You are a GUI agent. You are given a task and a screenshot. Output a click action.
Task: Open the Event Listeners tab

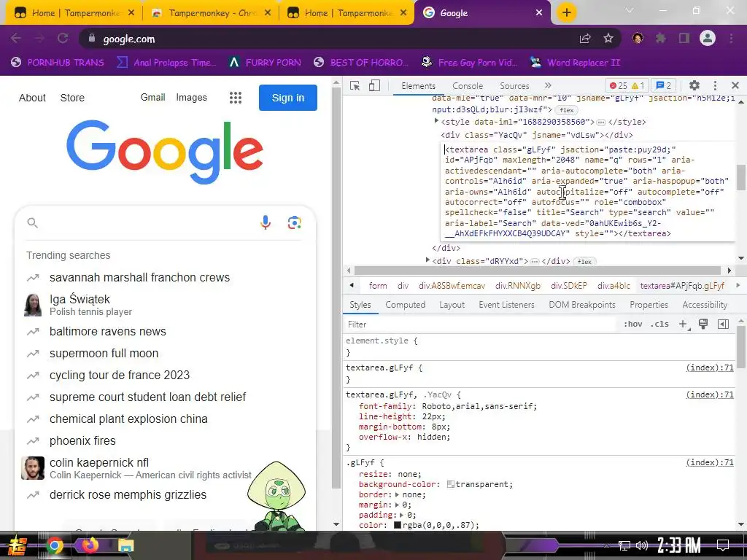point(506,305)
